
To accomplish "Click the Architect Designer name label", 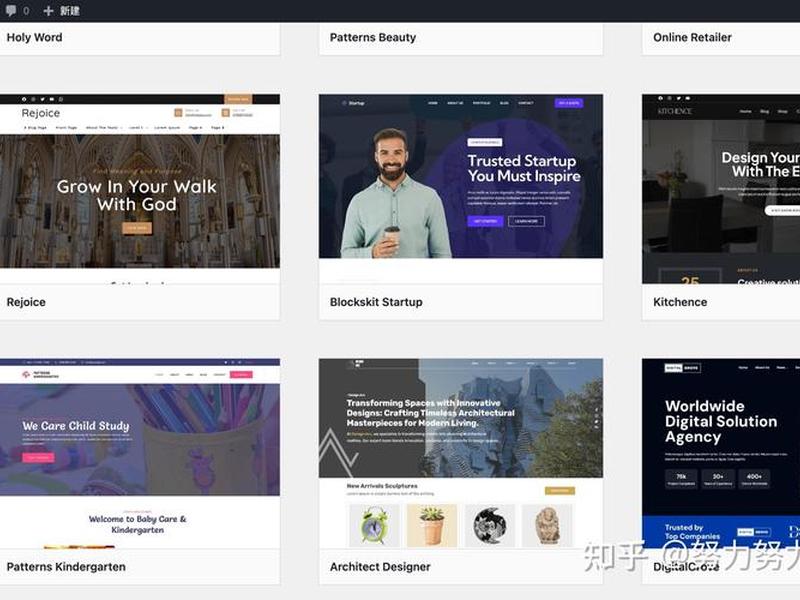I will [x=380, y=567].
